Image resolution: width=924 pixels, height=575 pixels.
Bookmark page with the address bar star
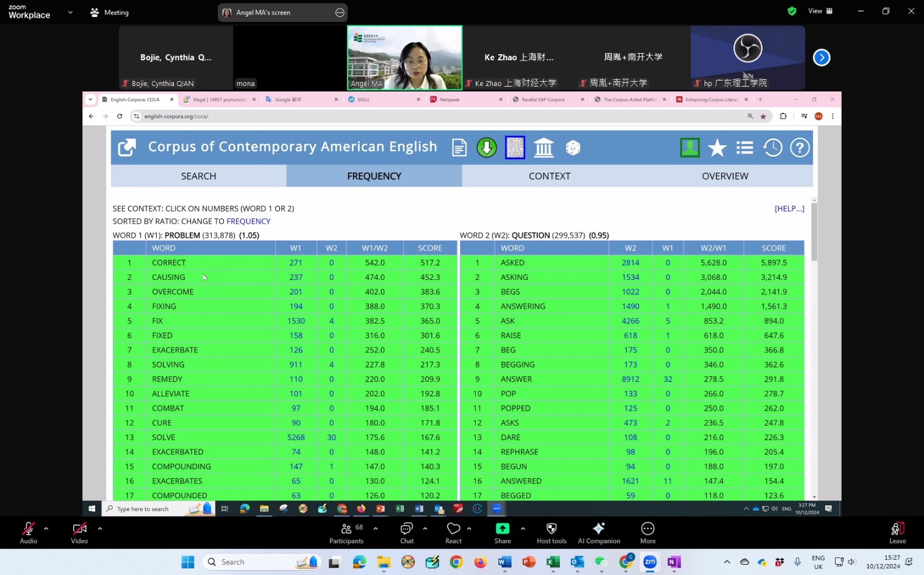tap(763, 116)
